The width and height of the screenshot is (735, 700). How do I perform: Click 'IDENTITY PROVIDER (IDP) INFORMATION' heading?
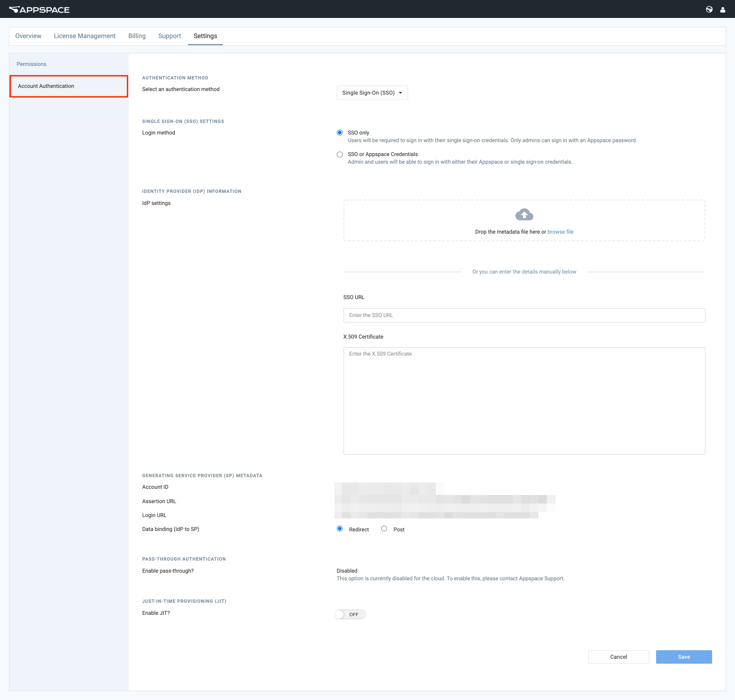[192, 191]
